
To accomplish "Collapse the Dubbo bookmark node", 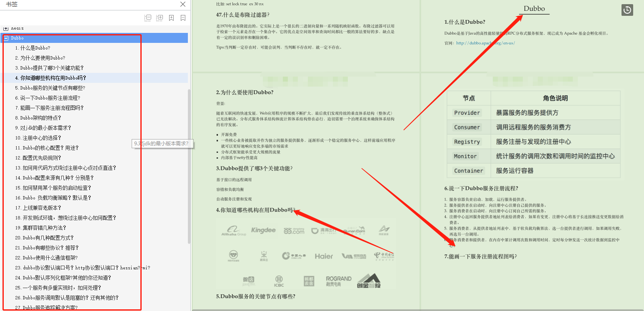I will [6, 38].
